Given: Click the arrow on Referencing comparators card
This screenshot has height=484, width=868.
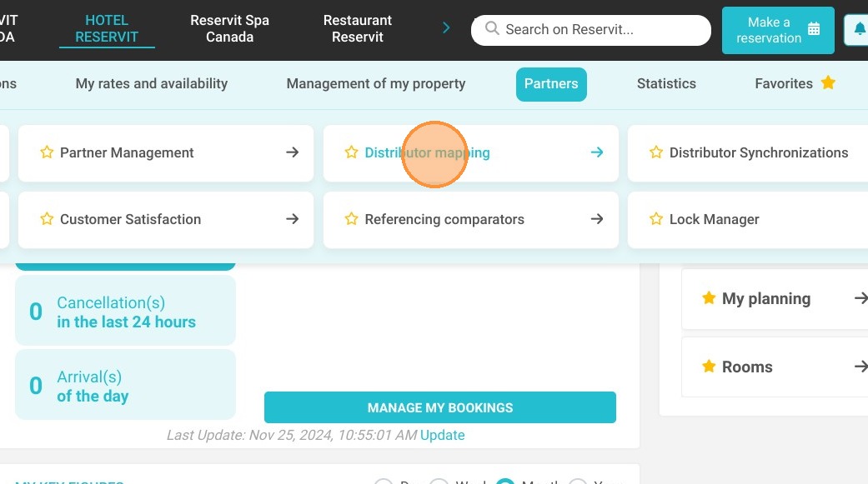Looking at the screenshot, I should (597, 219).
